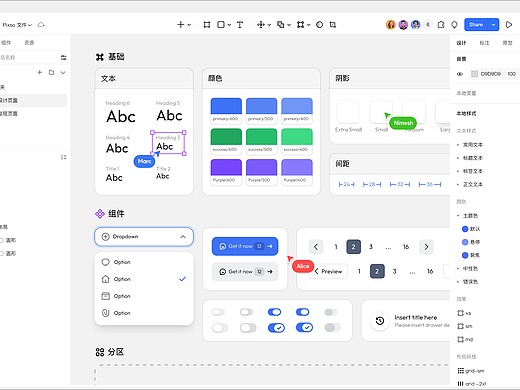
Task: Open the plugin box icon near avatars
Action: [x=441, y=25]
